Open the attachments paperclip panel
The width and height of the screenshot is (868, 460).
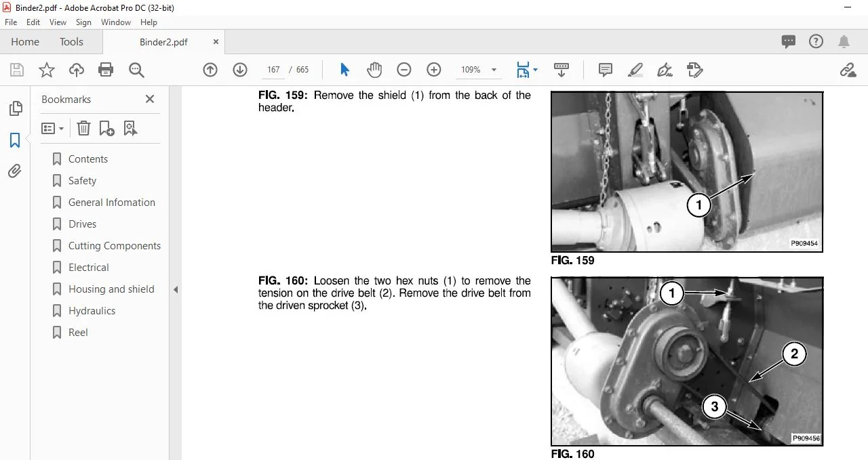coord(15,171)
